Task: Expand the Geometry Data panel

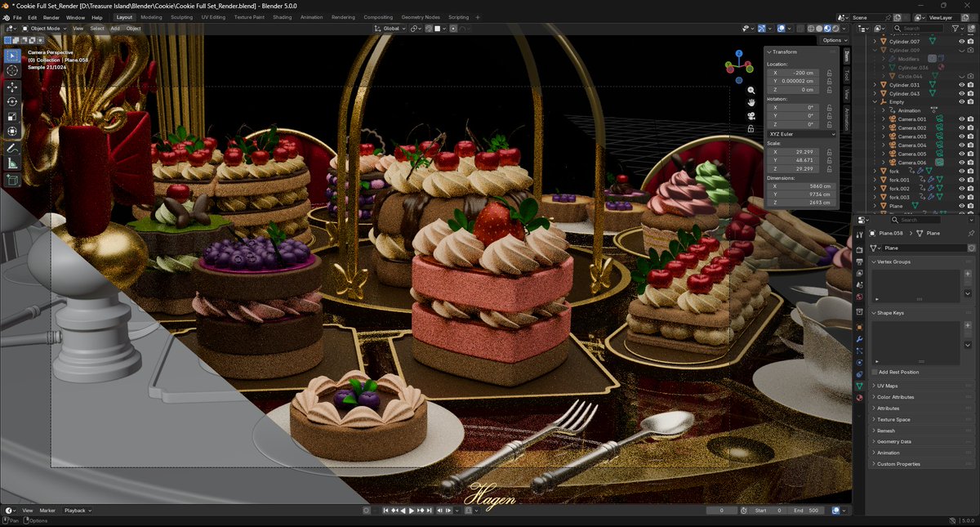Action: click(921, 441)
